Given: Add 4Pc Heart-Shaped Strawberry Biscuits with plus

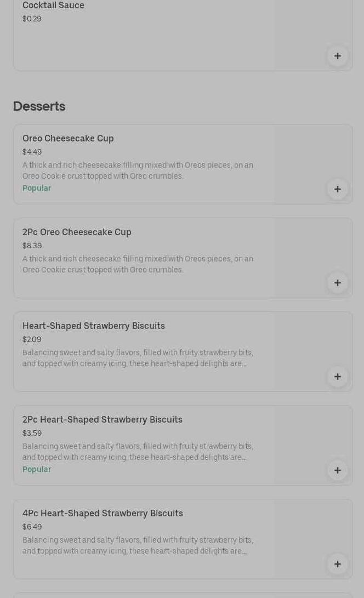Looking at the screenshot, I should [337, 564].
